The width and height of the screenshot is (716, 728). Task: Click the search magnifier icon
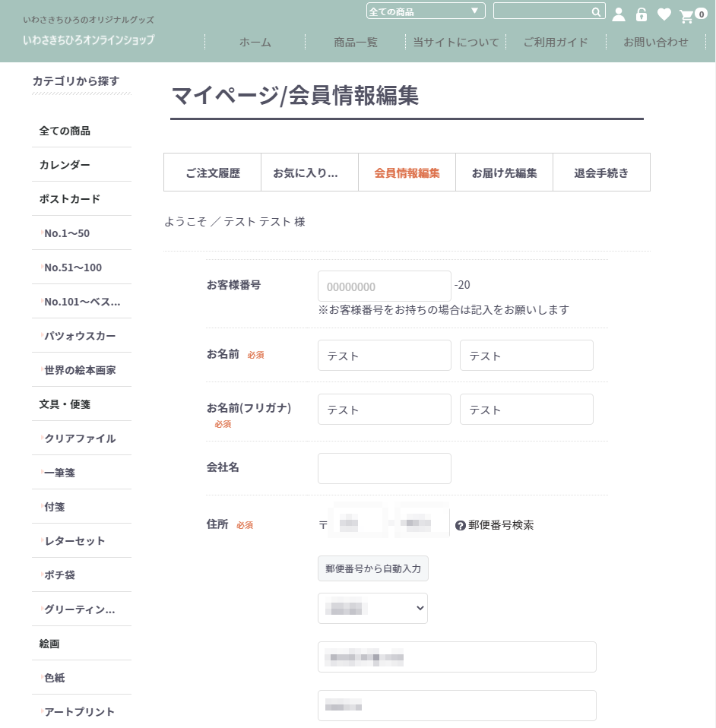pyautogui.click(x=596, y=12)
